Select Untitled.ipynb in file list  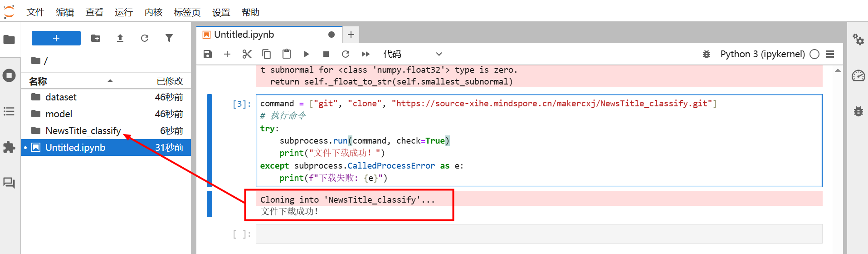(106, 148)
